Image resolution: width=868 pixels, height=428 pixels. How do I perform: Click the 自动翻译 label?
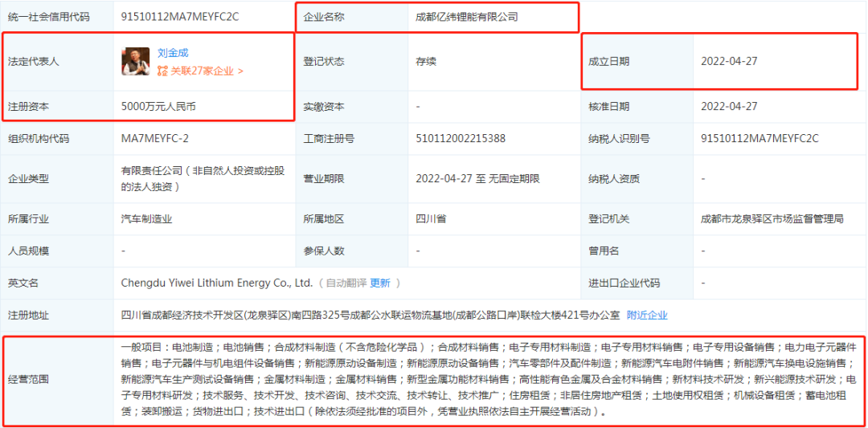click(x=346, y=283)
